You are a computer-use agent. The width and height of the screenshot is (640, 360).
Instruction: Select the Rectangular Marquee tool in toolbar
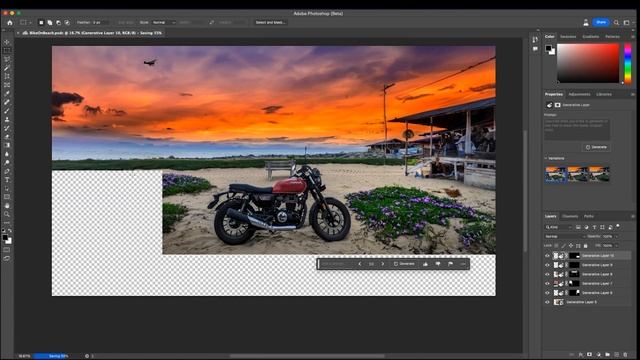click(7, 51)
